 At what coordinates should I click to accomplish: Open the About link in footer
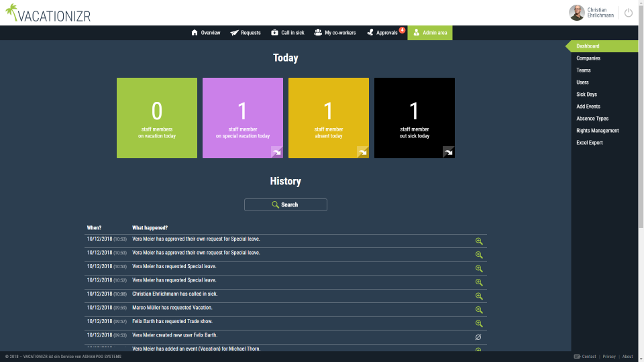point(628,357)
